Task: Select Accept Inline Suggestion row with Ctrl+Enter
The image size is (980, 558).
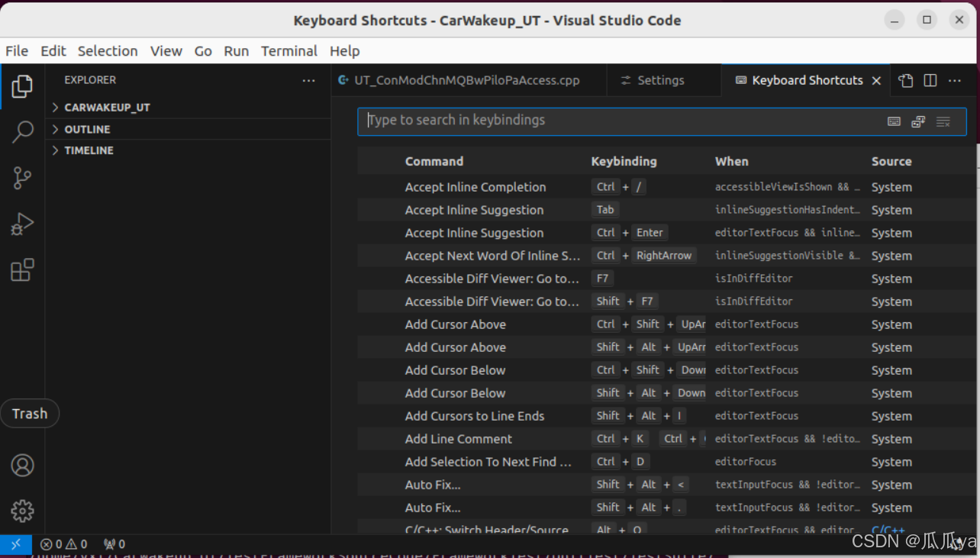Action: click(x=666, y=233)
